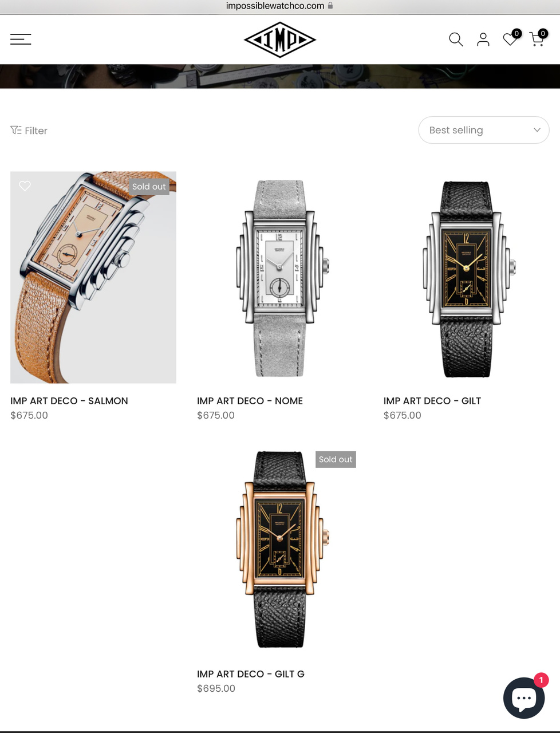Screen dimensions: 560x733
Task: Select the rose gold Gilt G watch image
Action: coord(280,550)
